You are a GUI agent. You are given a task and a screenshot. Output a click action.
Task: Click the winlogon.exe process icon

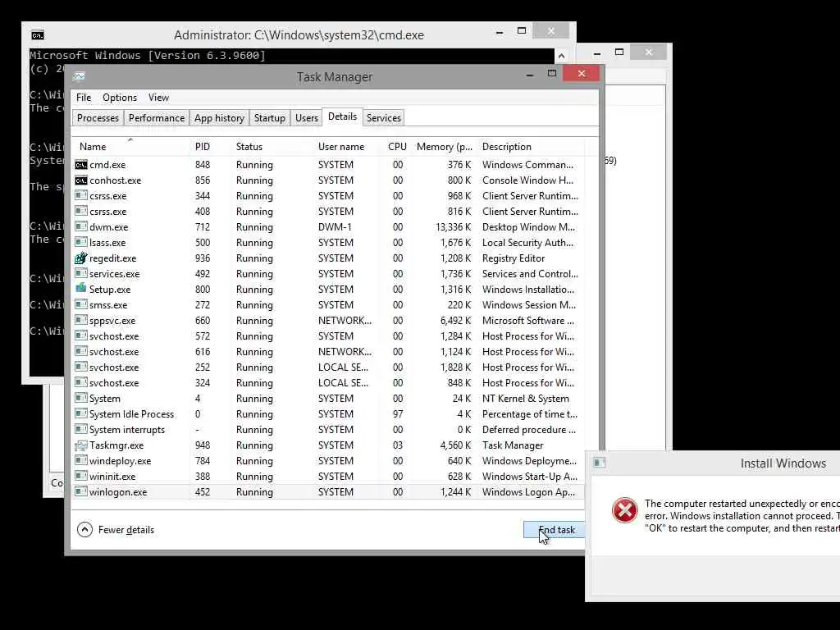pos(81,491)
